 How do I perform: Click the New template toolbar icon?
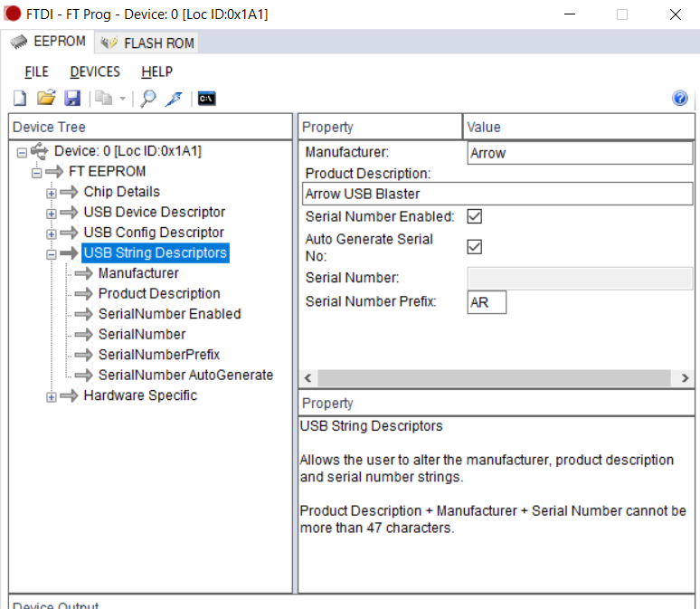[20, 99]
